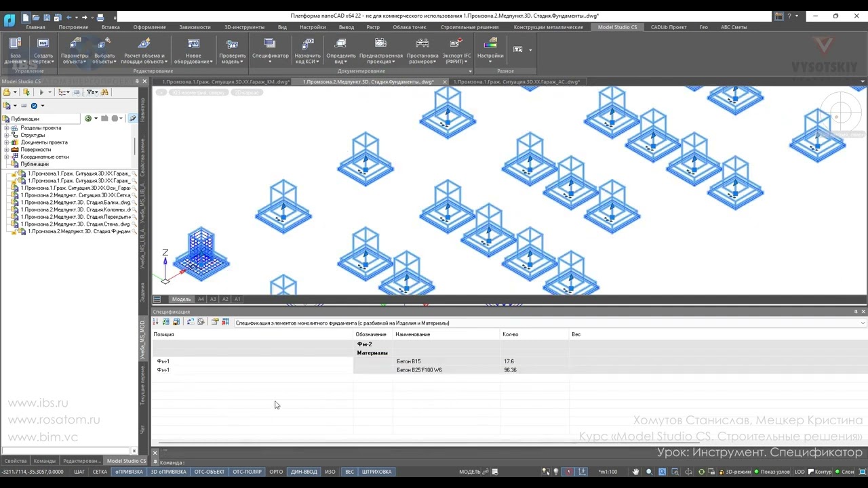Select the Выбрать объекты tool
Image resolution: width=868 pixels, height=488 pixels.
click(x=104, y=50)
